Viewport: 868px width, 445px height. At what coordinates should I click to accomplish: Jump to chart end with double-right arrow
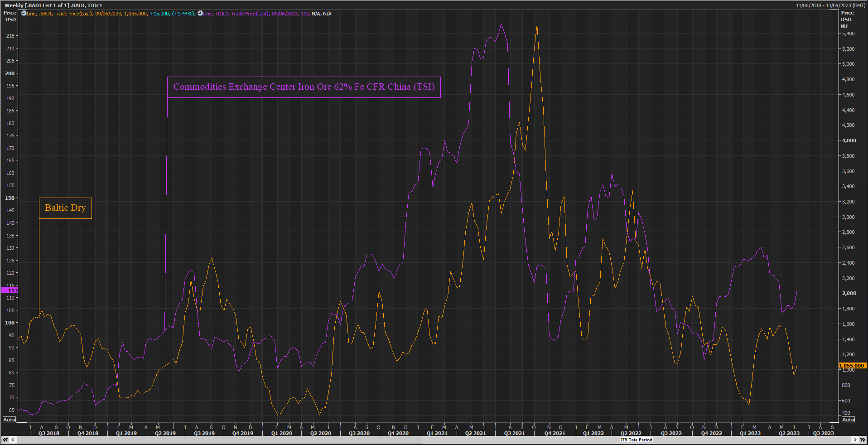point(863,440)
